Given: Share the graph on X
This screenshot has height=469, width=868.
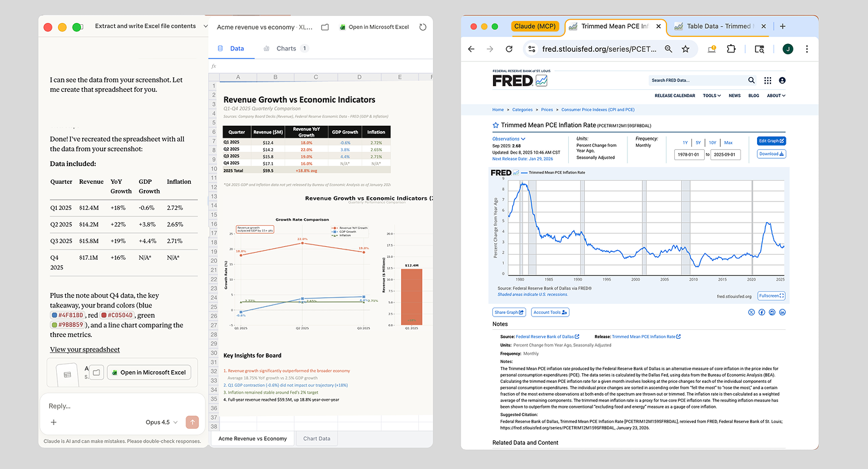Looking at the screenshot, I should pos(751,312).
